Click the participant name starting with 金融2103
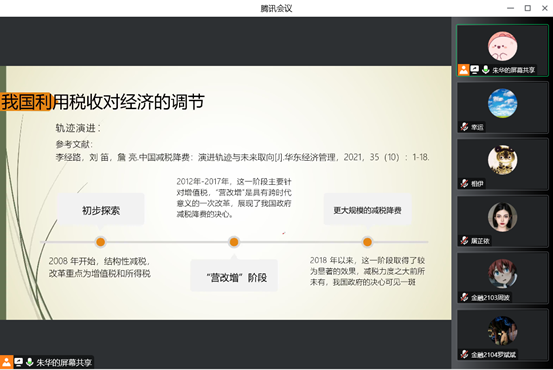 tap(490, 298)
